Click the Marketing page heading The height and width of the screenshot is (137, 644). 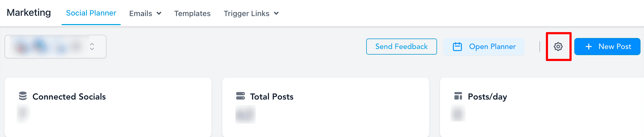29,13
